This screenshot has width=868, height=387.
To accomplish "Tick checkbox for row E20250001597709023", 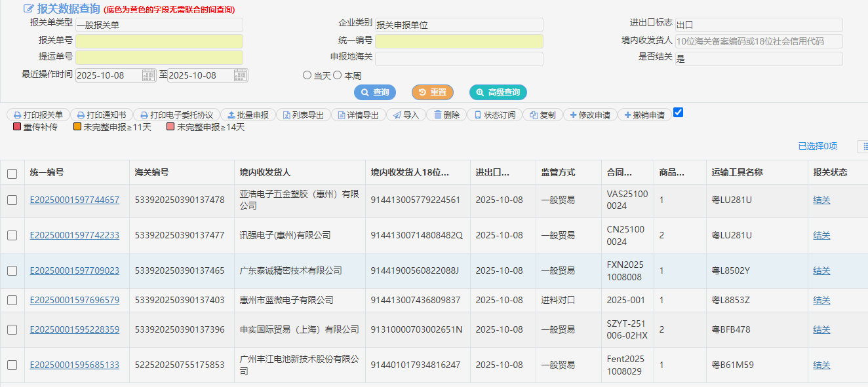I will pos(12,271).
